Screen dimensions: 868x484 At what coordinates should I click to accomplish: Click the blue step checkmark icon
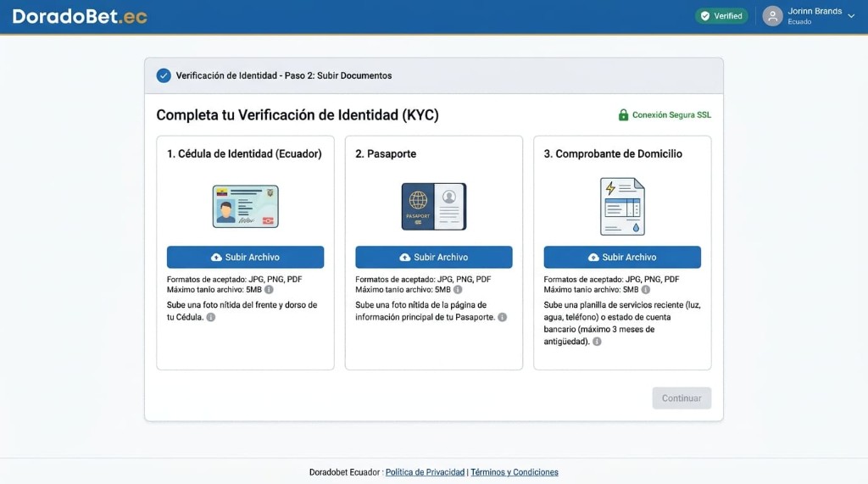pos(164,75)
